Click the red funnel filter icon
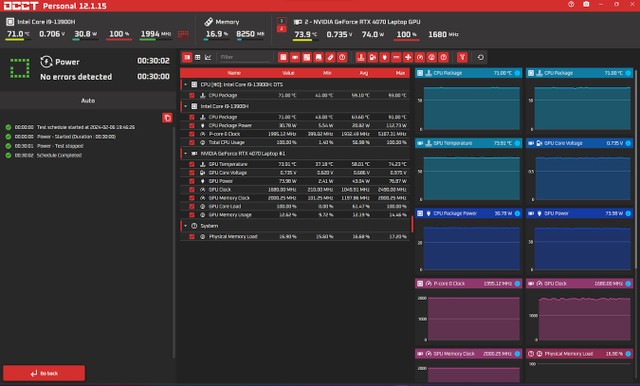The width and height of the screenshot is (640, 386). coord(462,58)
